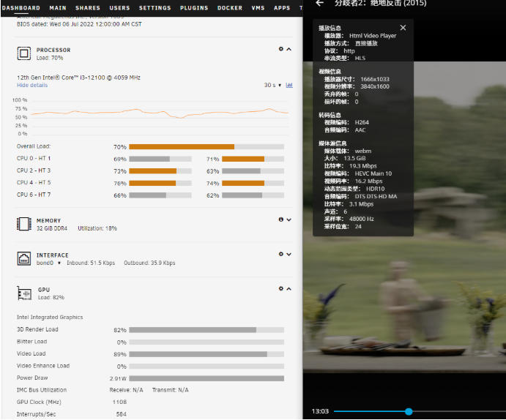
Task: Click the 19.3 Mbps bitrate value
Action: [x=363, y=166]
